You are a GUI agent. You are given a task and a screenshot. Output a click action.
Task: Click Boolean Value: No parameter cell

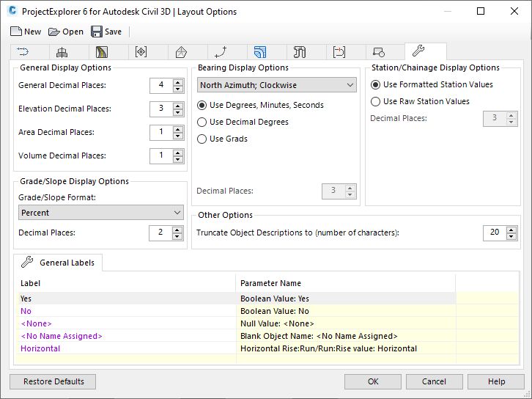click(x=346, y=311)
